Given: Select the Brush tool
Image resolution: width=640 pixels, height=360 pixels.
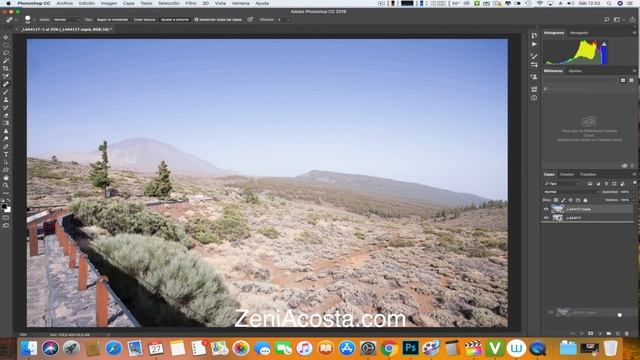Looking at the screenshot, I should pyautogui.click(x=6, y=92).
